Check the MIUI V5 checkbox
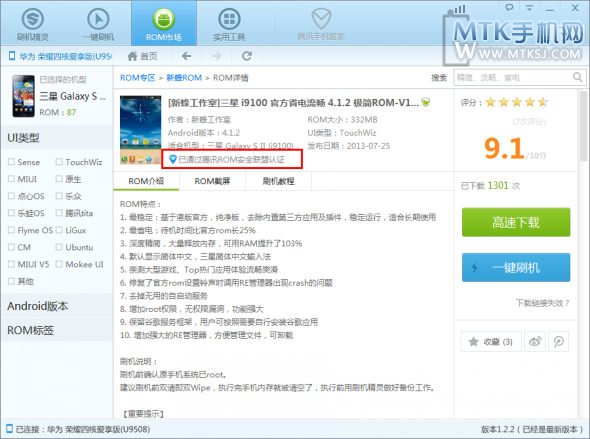Image resolution: width=590 pixels, height=439 pixels. (x=11, y=264)
